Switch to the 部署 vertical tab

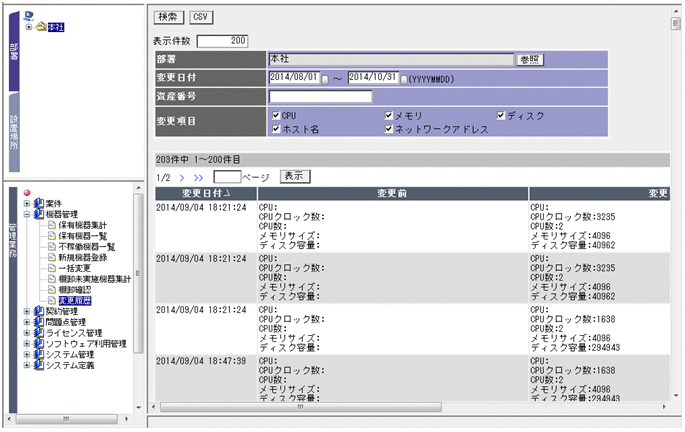click(x=14, y=52)
